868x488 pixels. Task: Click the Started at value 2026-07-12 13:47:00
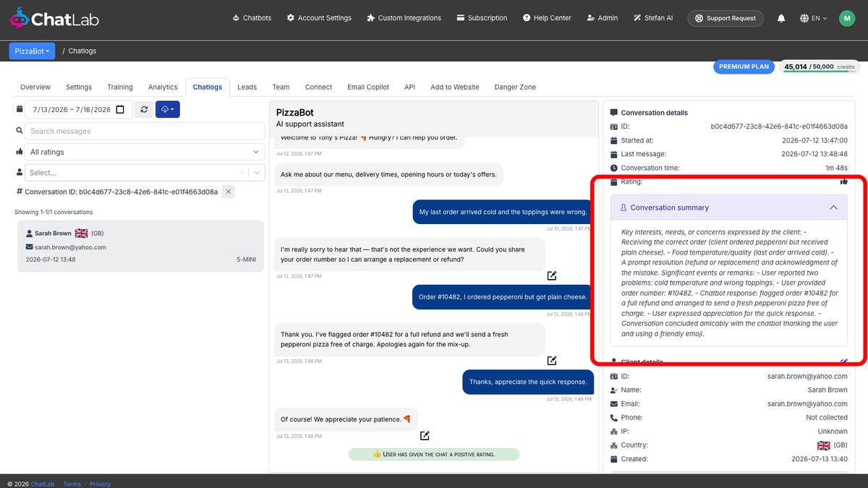[x=814, y=140]
